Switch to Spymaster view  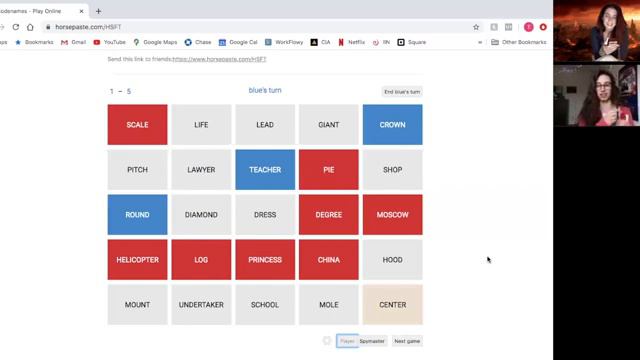tap(372, 341)
